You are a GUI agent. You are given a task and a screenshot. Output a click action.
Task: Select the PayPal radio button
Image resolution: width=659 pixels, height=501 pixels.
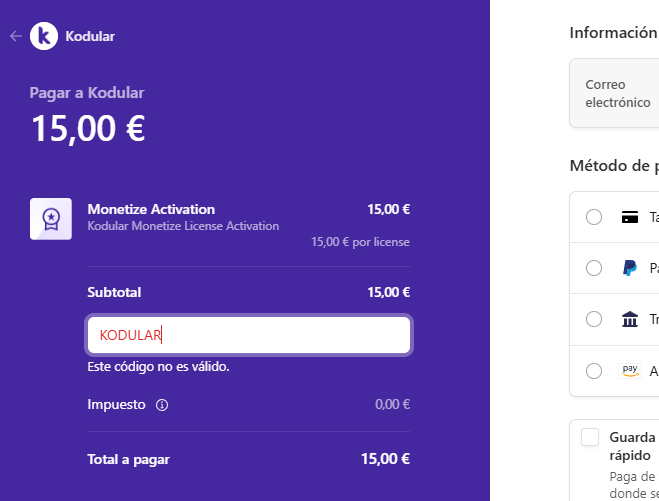click(594, 268)
